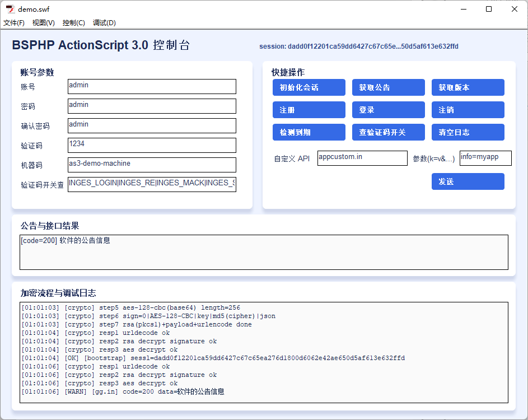The image size is (528, 420).
Task: Click the log line step5 aes-128-cbc(base64)
Action: 131,307
